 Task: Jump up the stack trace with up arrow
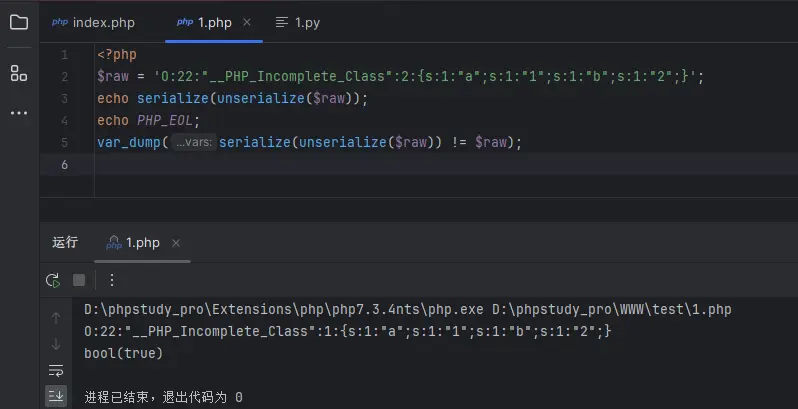click(56, 318)
